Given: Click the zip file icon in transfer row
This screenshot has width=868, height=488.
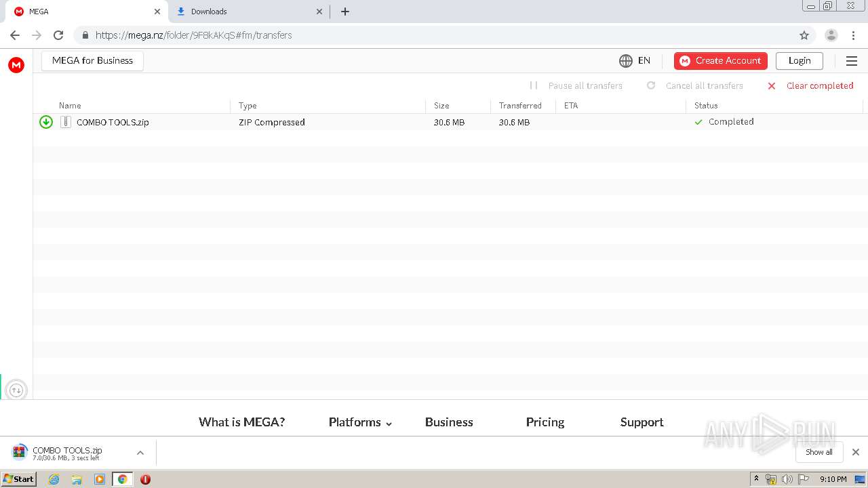Looking at the screenshot, I should (66, 122).
